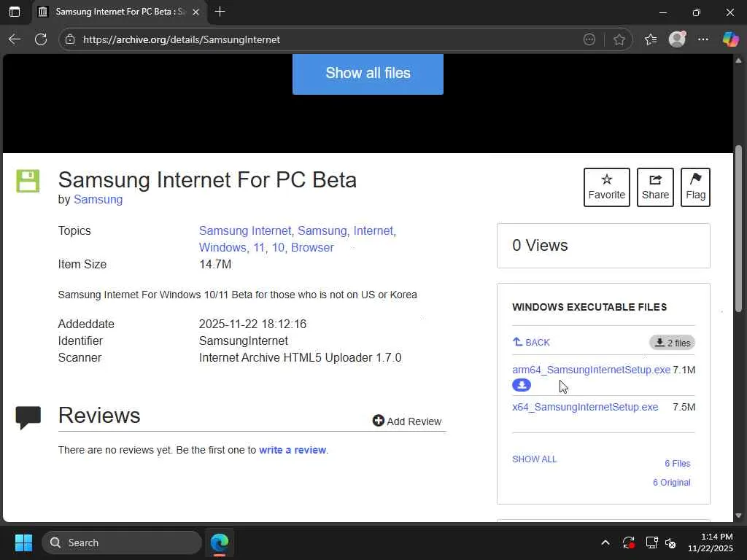
Task: Click the taskbar Search box
Action: 122,542
